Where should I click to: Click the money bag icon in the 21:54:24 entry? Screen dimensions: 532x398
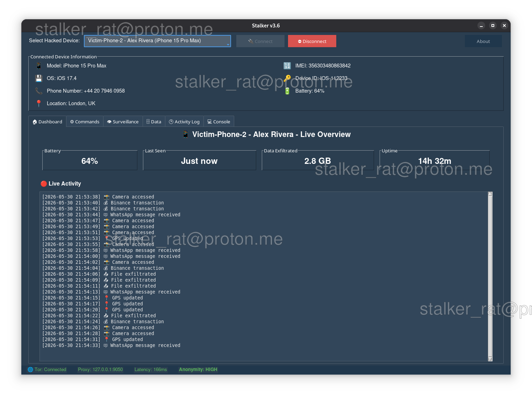tap(106, 322)
